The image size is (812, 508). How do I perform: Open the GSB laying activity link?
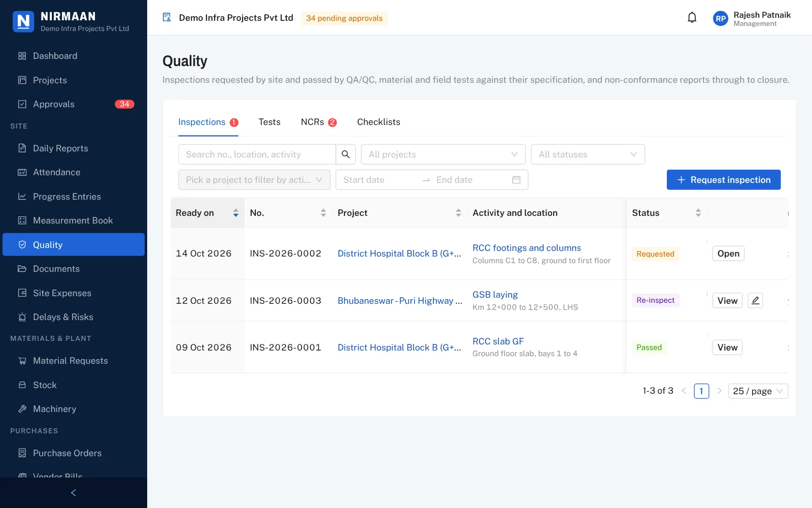(495, 295)
